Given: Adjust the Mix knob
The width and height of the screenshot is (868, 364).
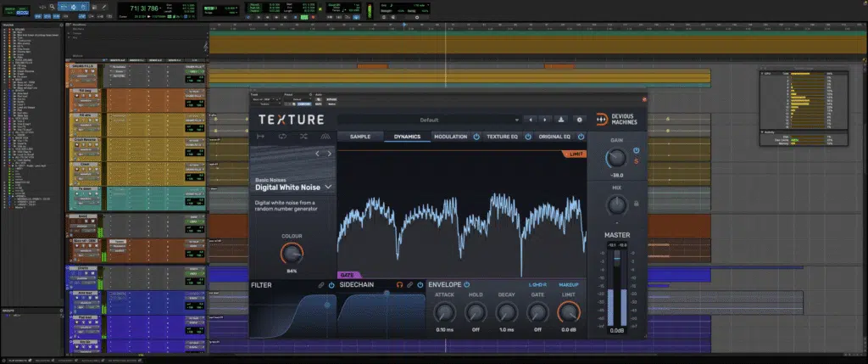Looking at the screenshot, I should [616, 205].
